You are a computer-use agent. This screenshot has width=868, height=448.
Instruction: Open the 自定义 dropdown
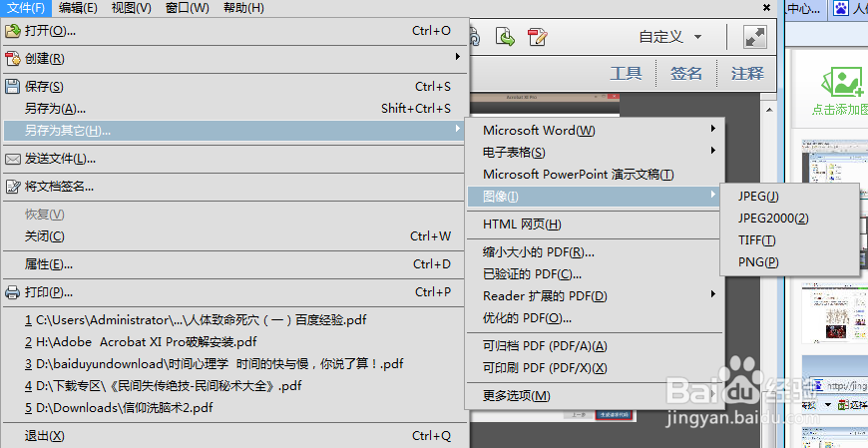669,37
